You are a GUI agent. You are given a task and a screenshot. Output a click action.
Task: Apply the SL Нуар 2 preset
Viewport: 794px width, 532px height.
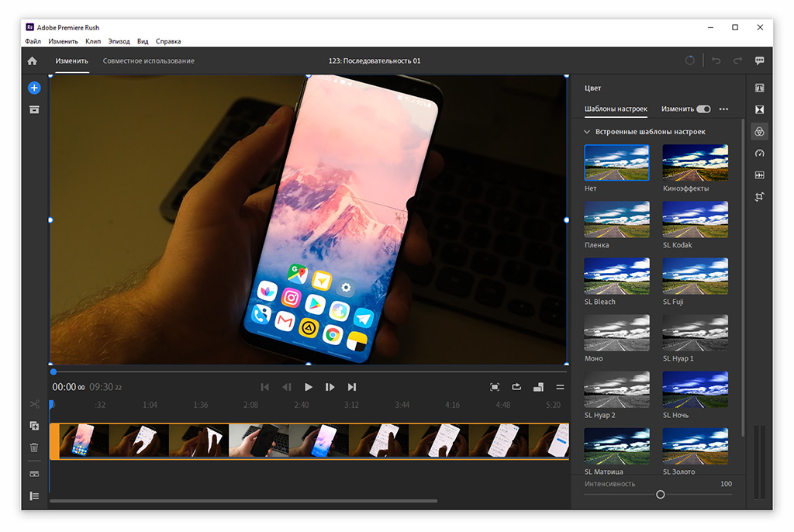(616, 389)
